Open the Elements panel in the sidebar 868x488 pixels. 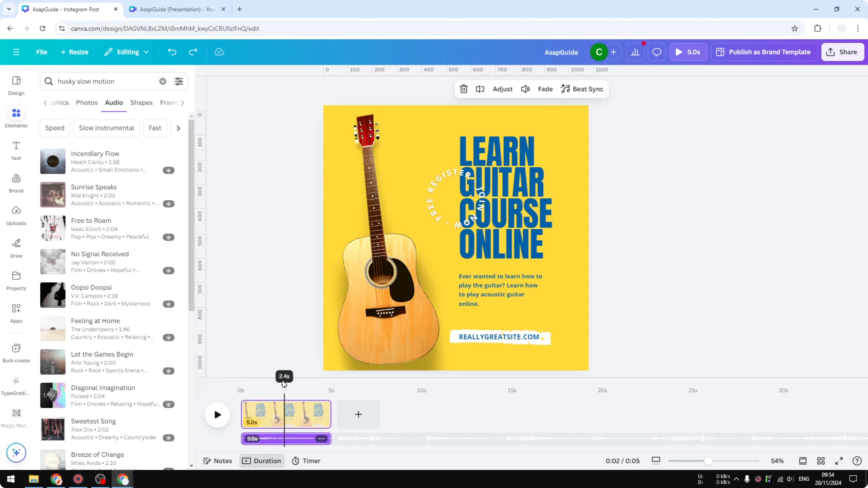pyautogui.click(x=16, y=117)
